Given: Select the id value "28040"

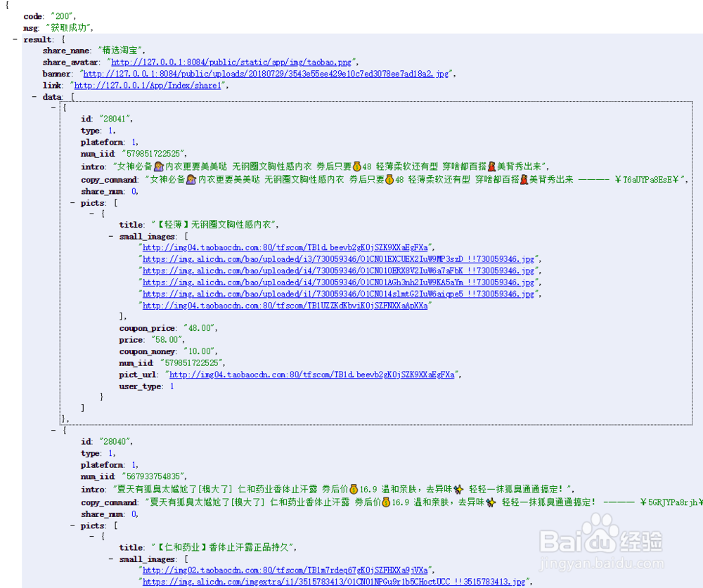Looking at the screenshot, I should (115, 441).
